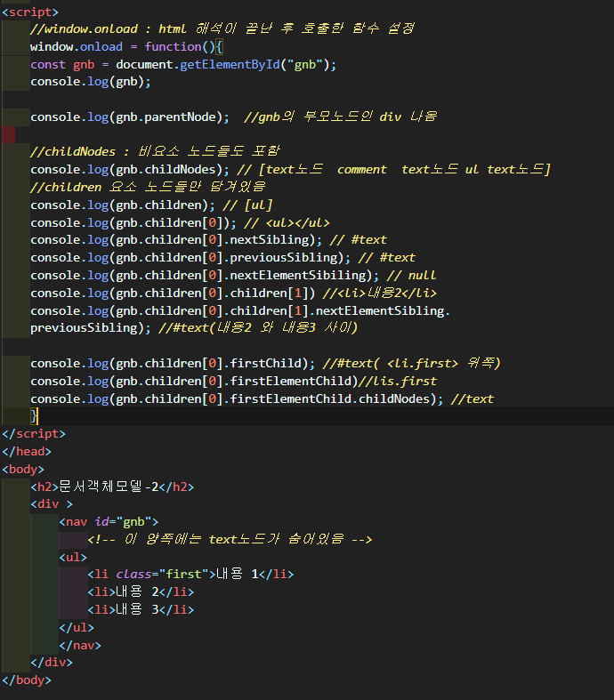Click the red marker in the gutter
This screenshot has width=614, height=700.
coord(9,134)
